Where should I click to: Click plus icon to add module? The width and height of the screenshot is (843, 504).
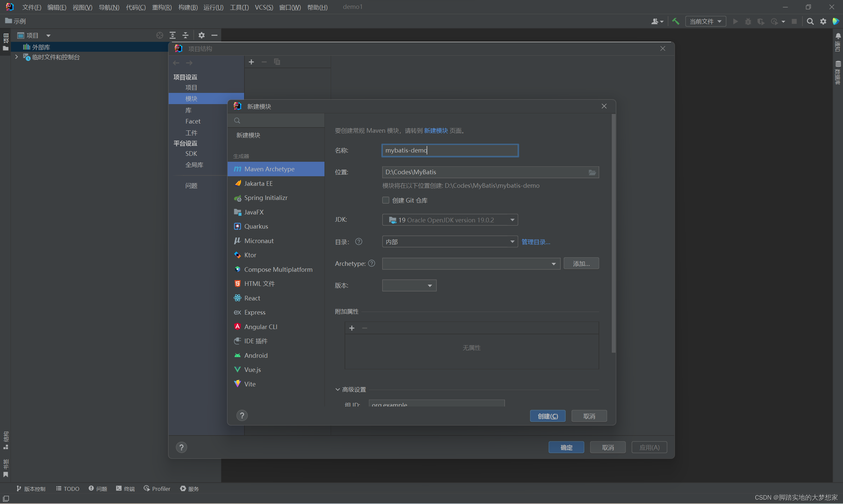[251, 62]
